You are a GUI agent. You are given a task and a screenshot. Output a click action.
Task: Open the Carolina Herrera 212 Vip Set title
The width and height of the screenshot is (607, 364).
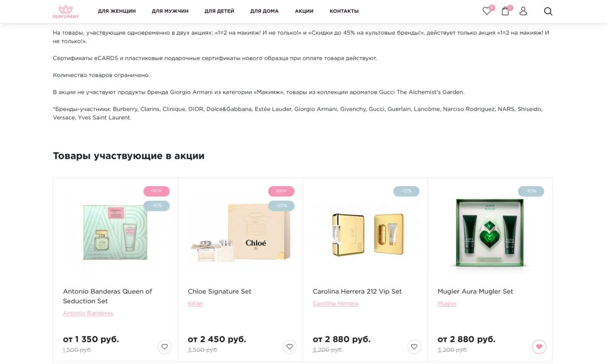point(357,291)
